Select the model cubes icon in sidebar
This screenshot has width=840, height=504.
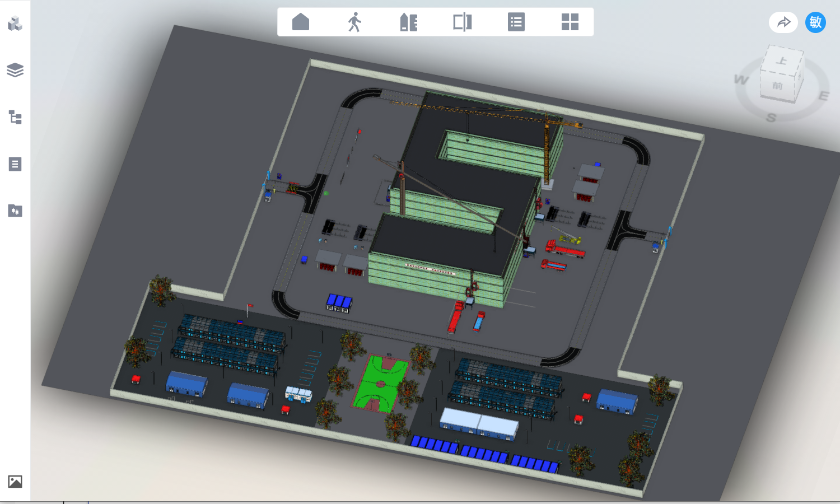15,24
